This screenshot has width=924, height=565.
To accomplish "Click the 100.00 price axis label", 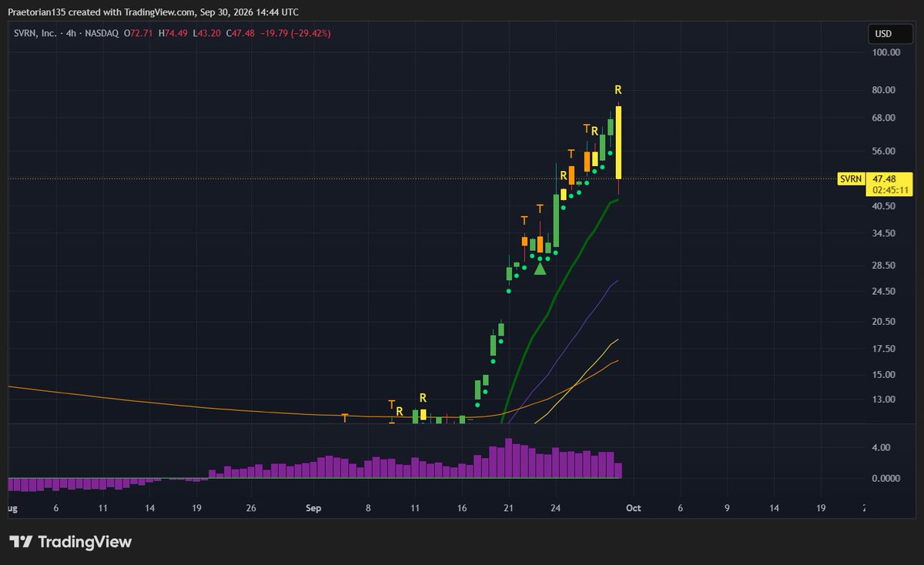I will 885,52.
